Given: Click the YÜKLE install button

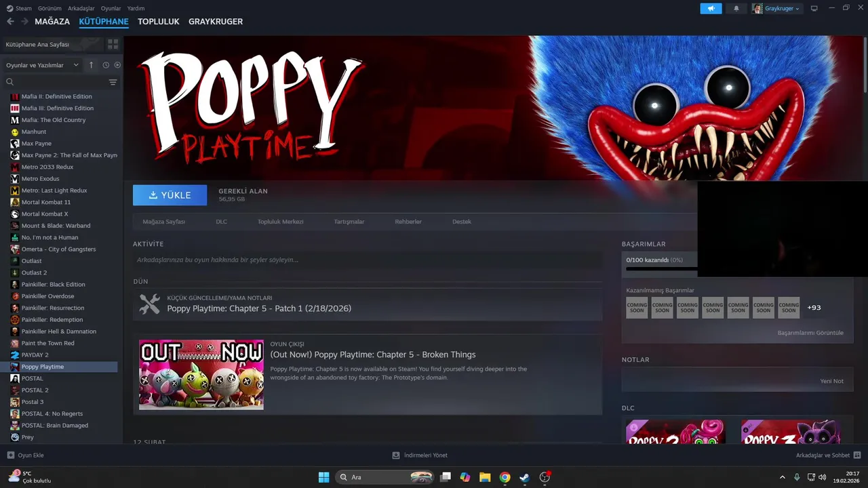Looking at the screenshot, I should click(170, 195).
